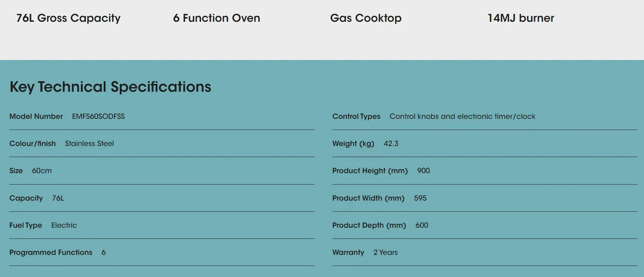Click the "Gas Cooktop" feature heading
Screen dimensions: 644x277
point(366,18)
